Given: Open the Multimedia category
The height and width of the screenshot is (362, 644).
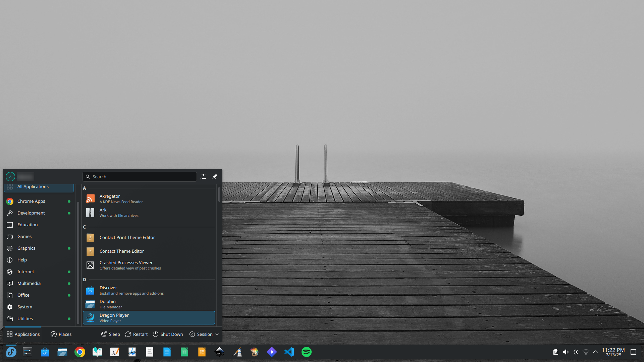Looking at the screenshot, I should pyautogui.click(x=39, y=284).
